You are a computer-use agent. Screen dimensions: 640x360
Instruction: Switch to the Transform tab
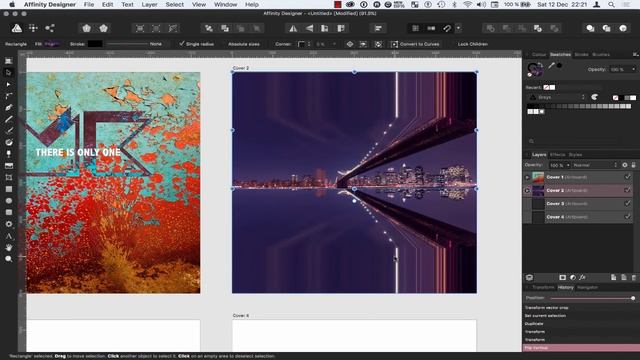[543, 287]
